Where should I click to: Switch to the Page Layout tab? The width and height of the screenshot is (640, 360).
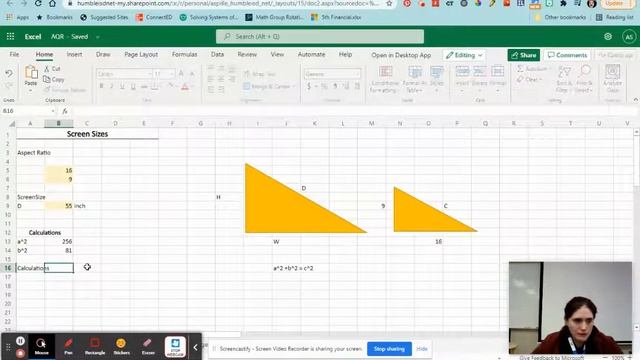click(141, 54)
